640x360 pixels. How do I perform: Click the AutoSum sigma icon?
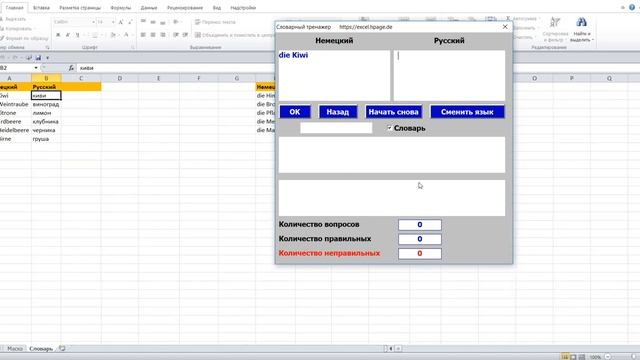tap(508, 19)
